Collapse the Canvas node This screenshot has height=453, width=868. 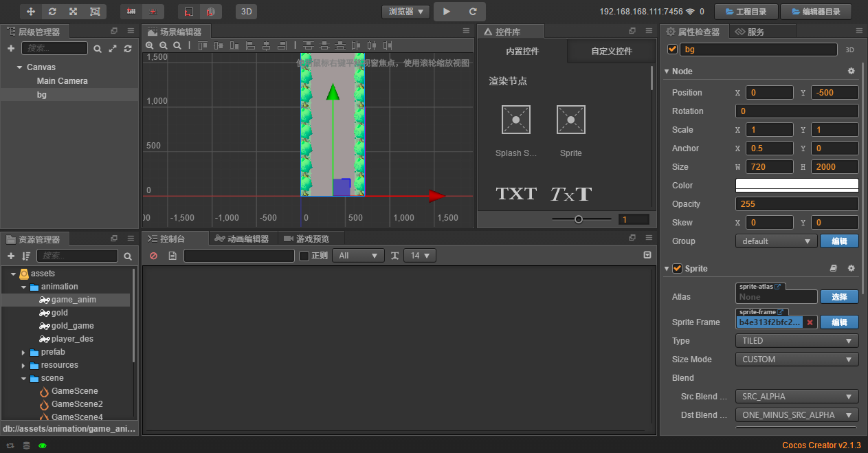(19, 67)
